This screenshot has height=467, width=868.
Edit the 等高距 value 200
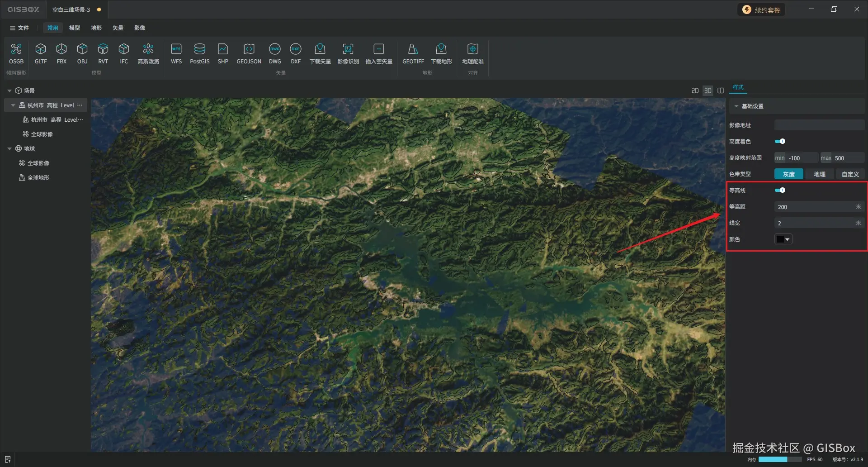coord(815,207)
